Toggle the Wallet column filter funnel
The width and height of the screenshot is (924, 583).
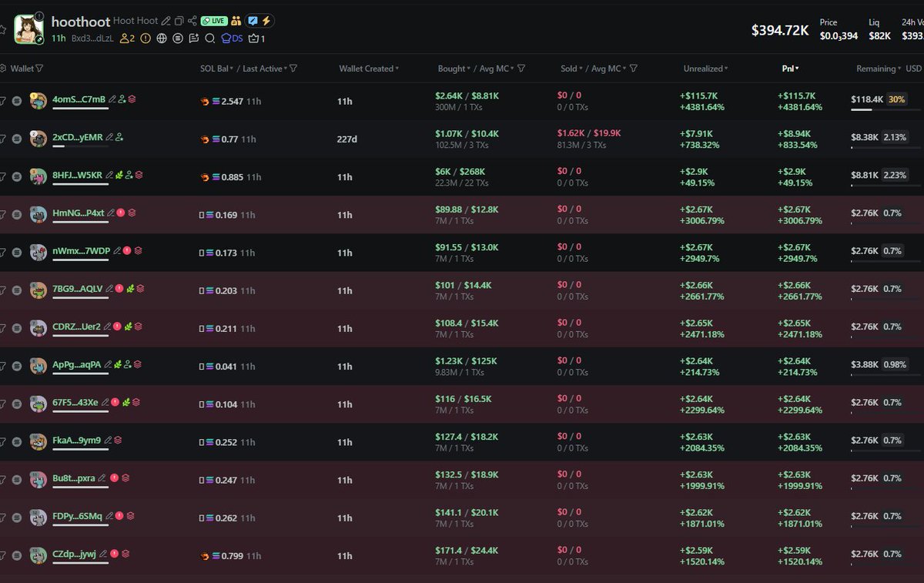click(x=39, y=69)
